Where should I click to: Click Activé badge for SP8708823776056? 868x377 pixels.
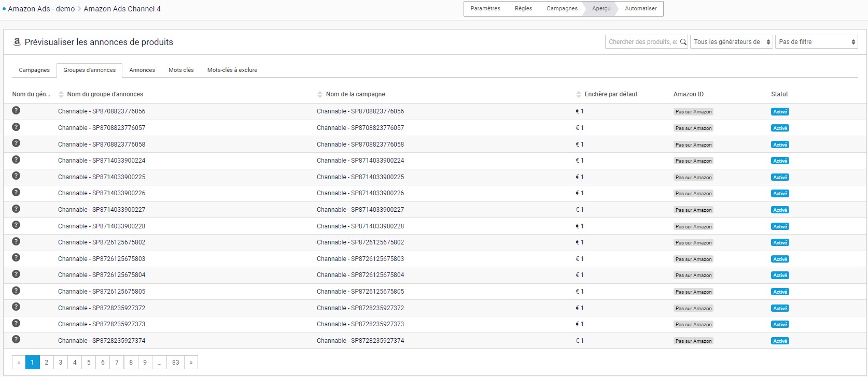780,112
